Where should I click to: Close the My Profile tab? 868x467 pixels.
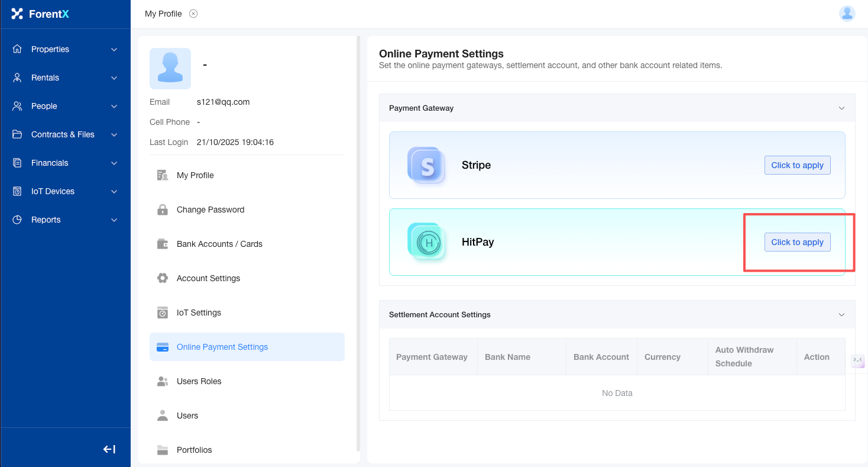click(x=193, y=14)
